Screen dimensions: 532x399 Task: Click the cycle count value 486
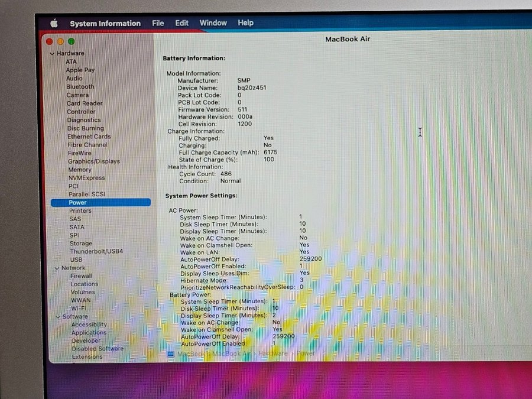point(226,174)
